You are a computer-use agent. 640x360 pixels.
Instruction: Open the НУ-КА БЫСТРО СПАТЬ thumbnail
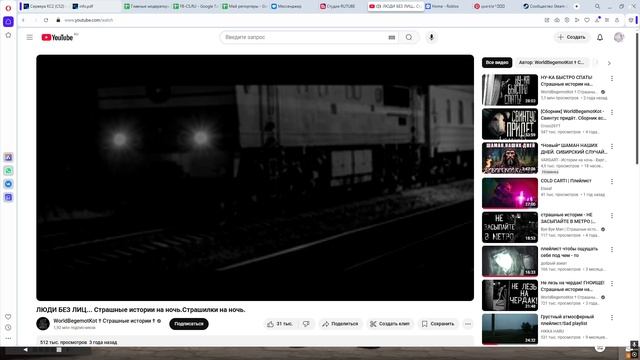pos(510,90)
